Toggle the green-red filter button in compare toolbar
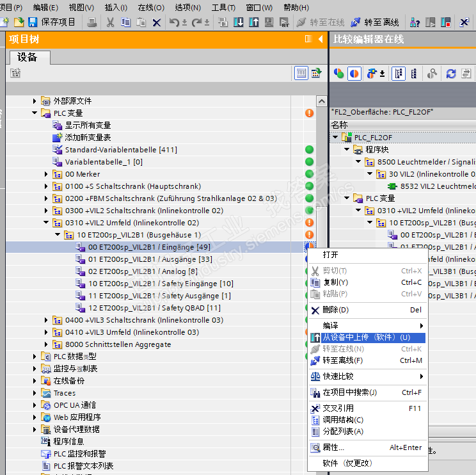 [338, 74]
